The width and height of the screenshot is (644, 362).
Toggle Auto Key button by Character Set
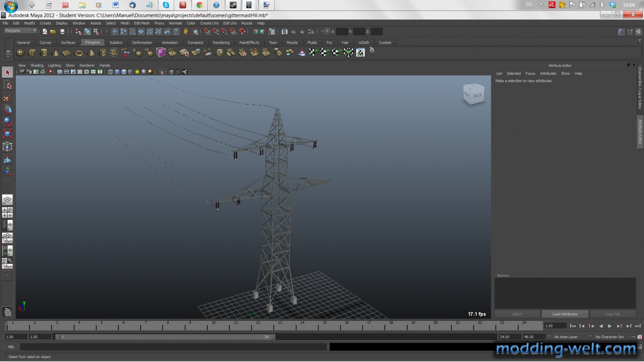633,337
